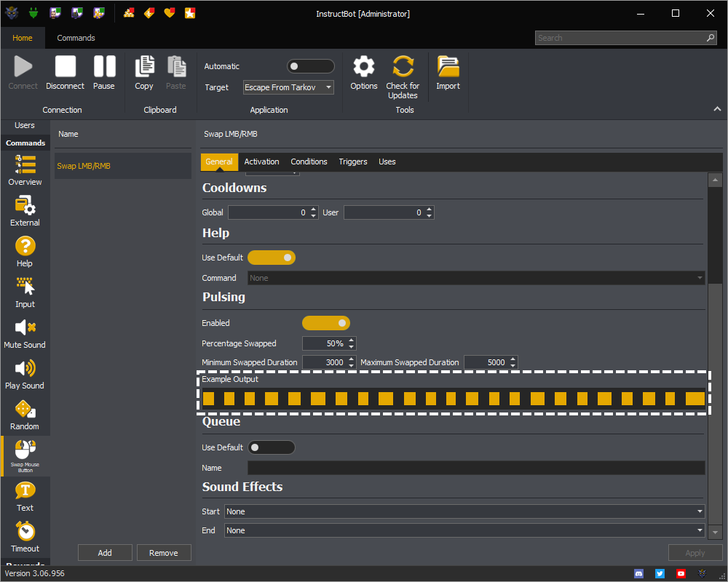Toggle Help Use Default switch
The image size is (728, 582).
tap(272, 258)
